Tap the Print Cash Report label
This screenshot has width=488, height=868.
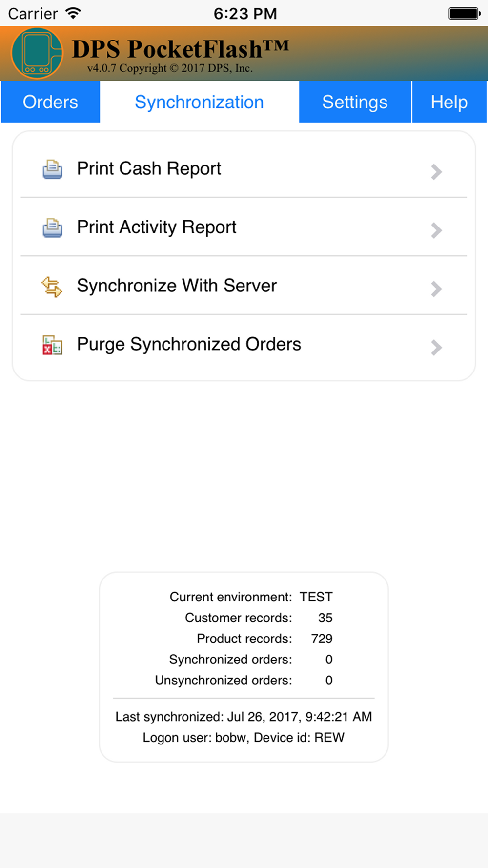[x=149, y=169]
